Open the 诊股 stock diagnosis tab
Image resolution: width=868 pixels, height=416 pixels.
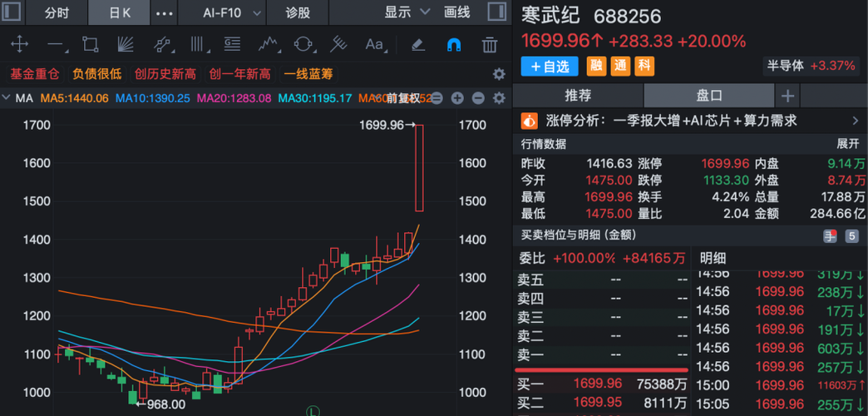[x=298, y=12]
